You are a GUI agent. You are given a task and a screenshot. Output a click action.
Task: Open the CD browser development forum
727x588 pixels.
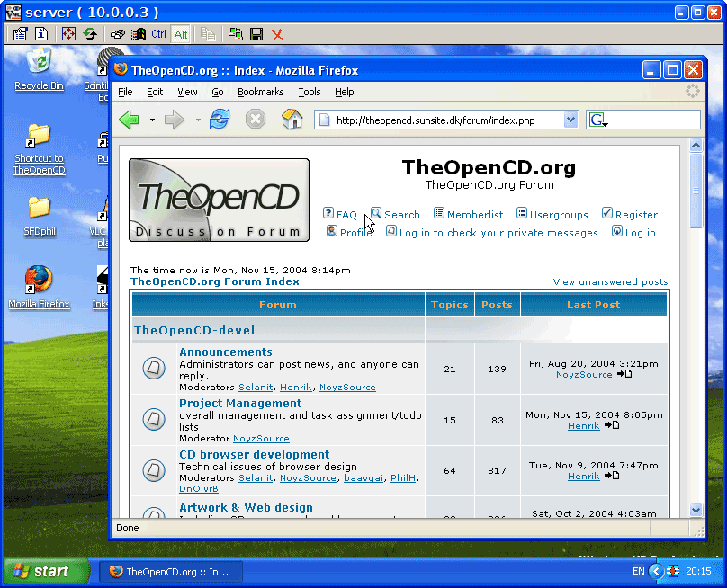point(254,455)
